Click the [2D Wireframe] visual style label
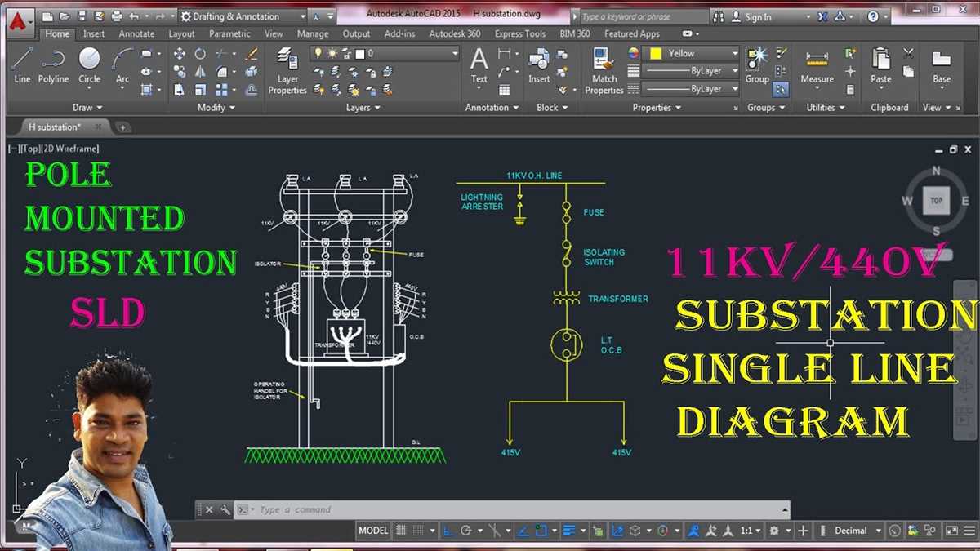This screenshot has width=980, height=551. (70, 149)
